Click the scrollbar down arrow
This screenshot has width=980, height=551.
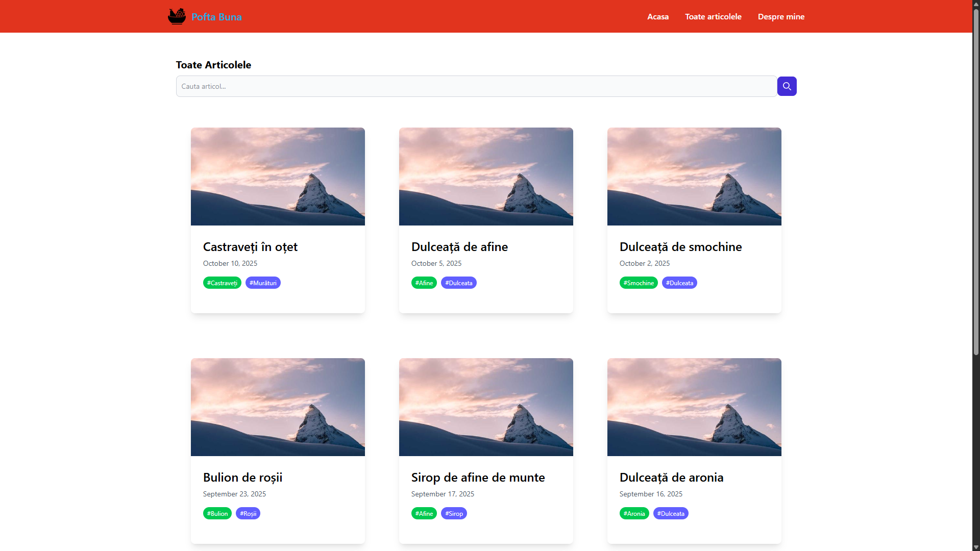tap(976, 547)
